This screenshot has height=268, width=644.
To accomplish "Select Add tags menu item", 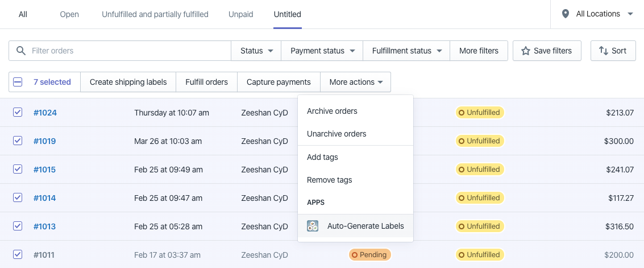I will pos(355,157).
